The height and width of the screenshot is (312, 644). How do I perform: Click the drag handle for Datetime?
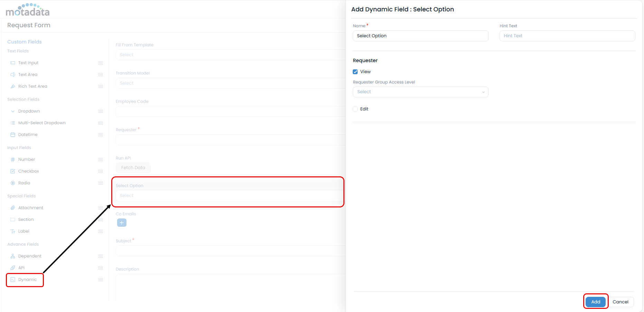point(101,135)
